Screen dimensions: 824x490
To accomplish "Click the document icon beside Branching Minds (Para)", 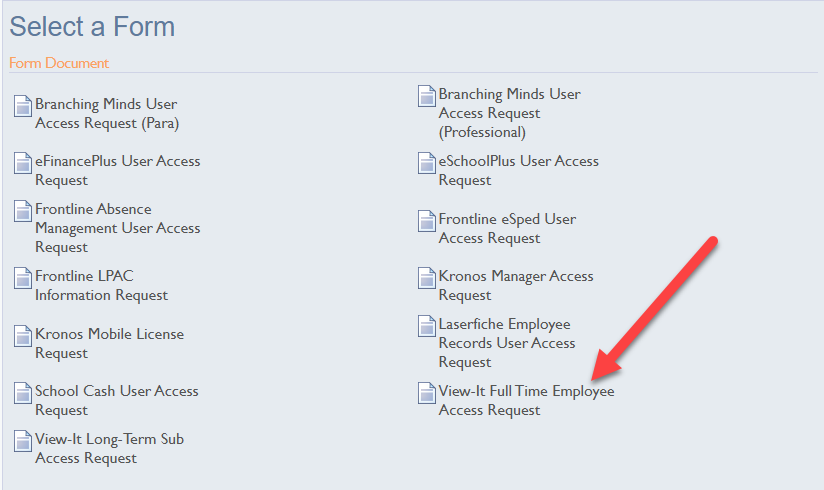I will coord(23,106).
